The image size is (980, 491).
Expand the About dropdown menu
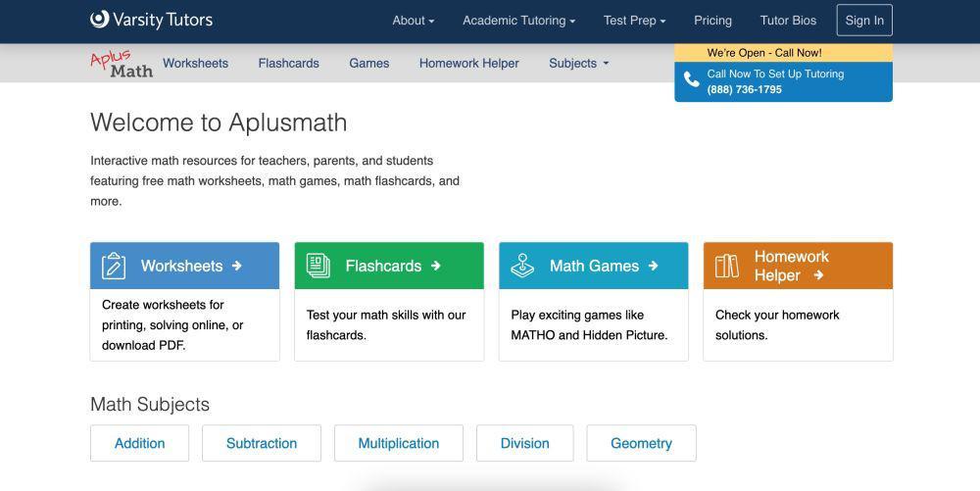(x=414, y=20)
